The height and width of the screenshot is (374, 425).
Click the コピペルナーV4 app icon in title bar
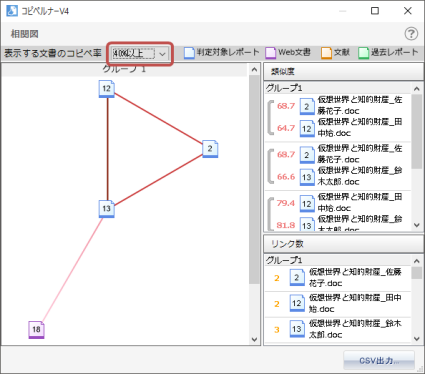click(x=12, y=11)
